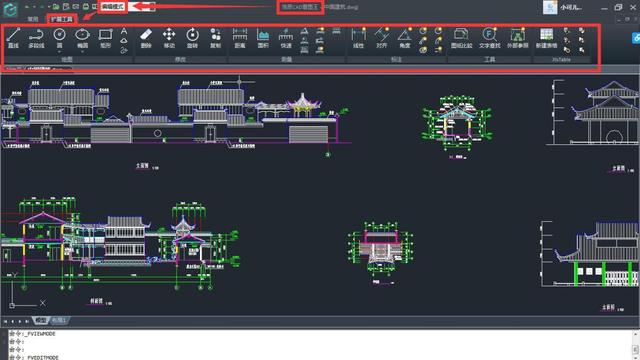Switch to the 布局1 layout tab

59,321
